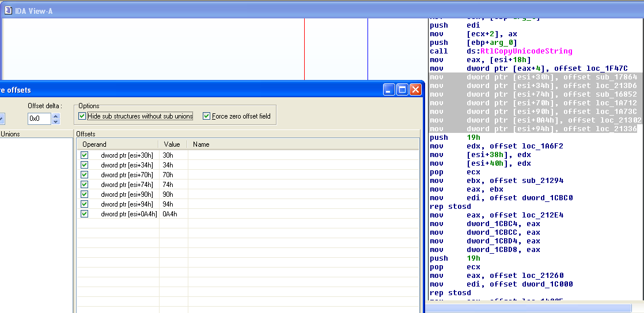Follow the sub_17864 offset reference
Screen dimensions: 644x313
pos(616,77)
